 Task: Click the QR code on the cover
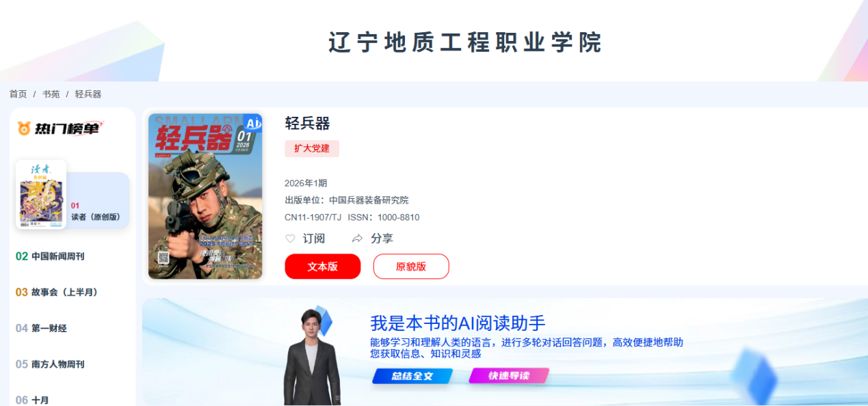point(163,258)
